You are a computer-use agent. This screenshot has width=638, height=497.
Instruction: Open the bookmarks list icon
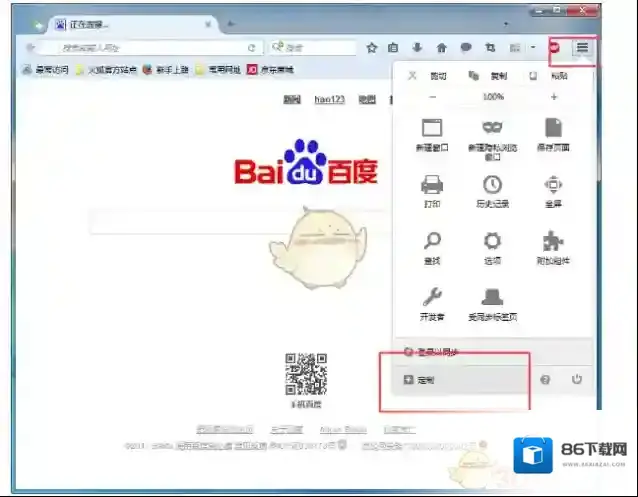pyautogui.click(x=393, y=48)
